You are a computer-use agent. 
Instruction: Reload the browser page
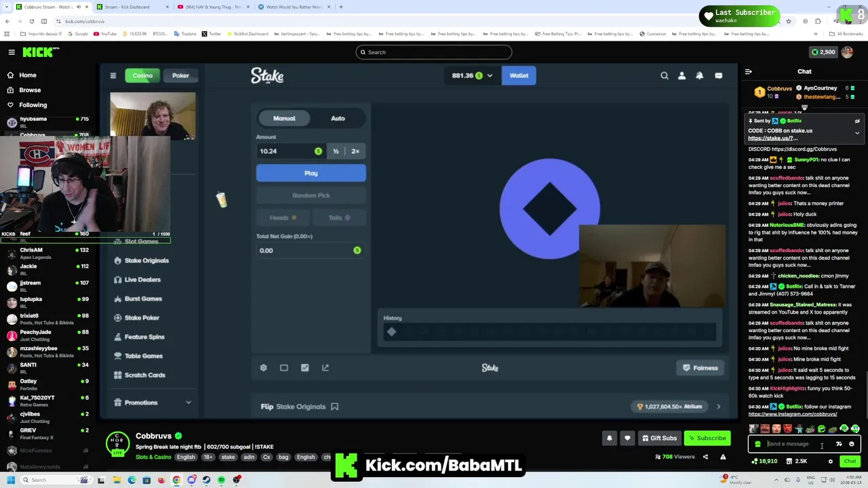click(31, 22)
